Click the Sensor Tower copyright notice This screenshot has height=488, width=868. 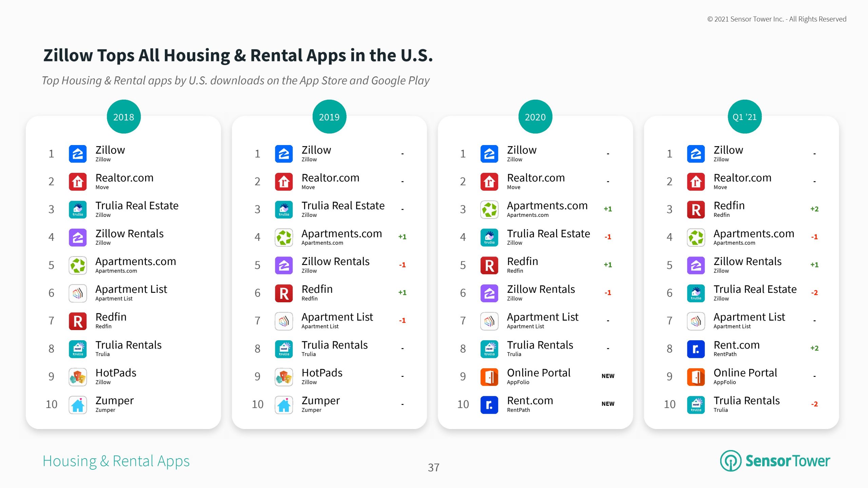point(776,19)
